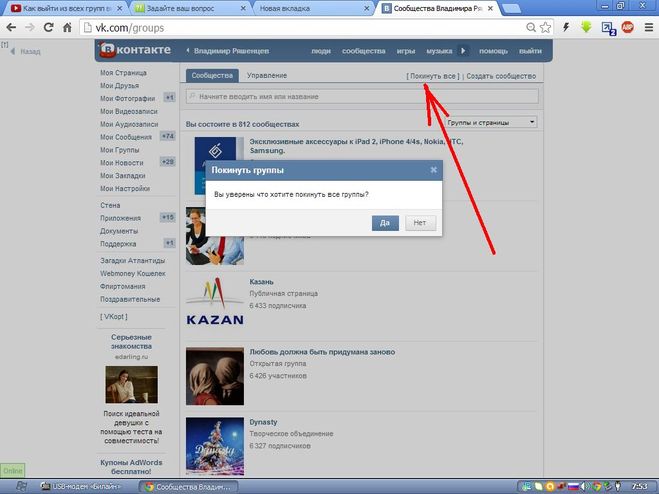Screen dimensions: 659x494
Task: Open Мои Настройки in sidebar
Action: point(125,188)
